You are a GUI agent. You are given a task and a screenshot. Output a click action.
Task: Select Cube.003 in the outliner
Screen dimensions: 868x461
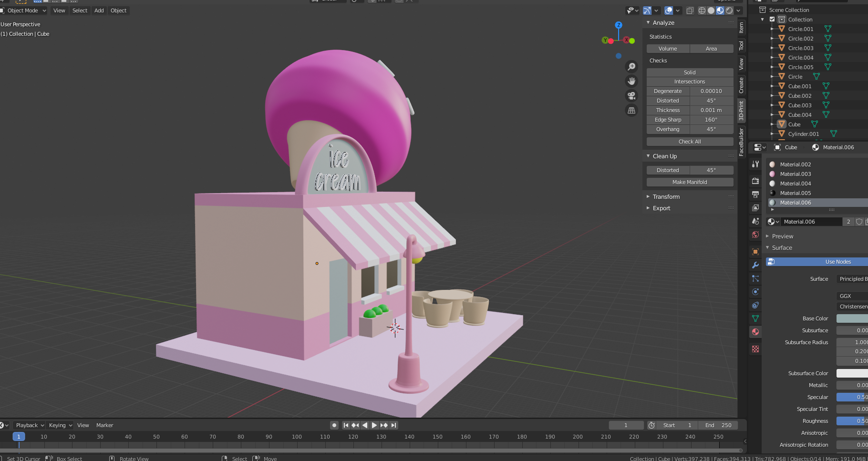point(799,105)
